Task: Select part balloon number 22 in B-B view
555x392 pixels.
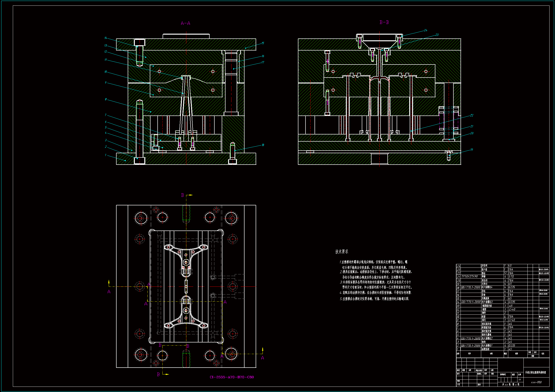Action: [472, 115]
